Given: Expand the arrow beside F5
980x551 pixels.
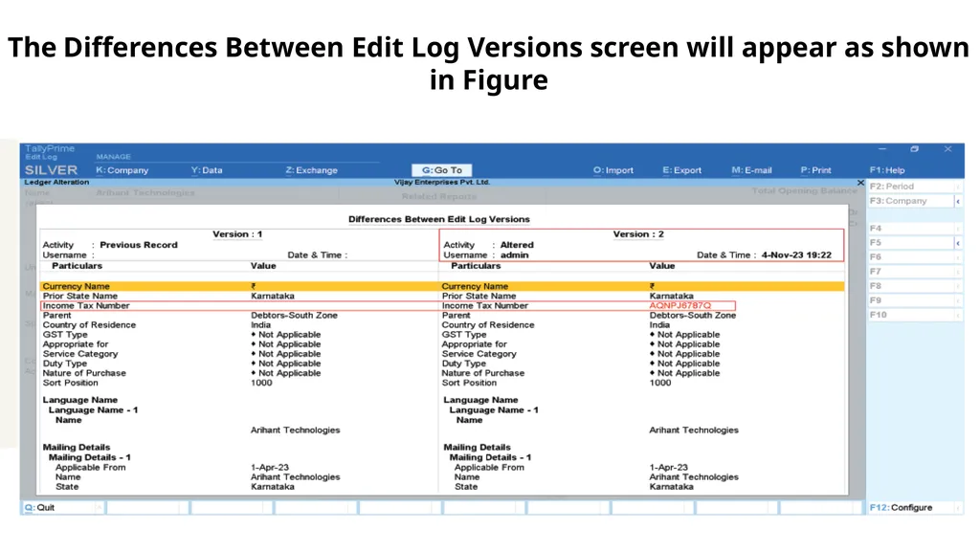Looking at the screenshot, I should tap(958, 243).
